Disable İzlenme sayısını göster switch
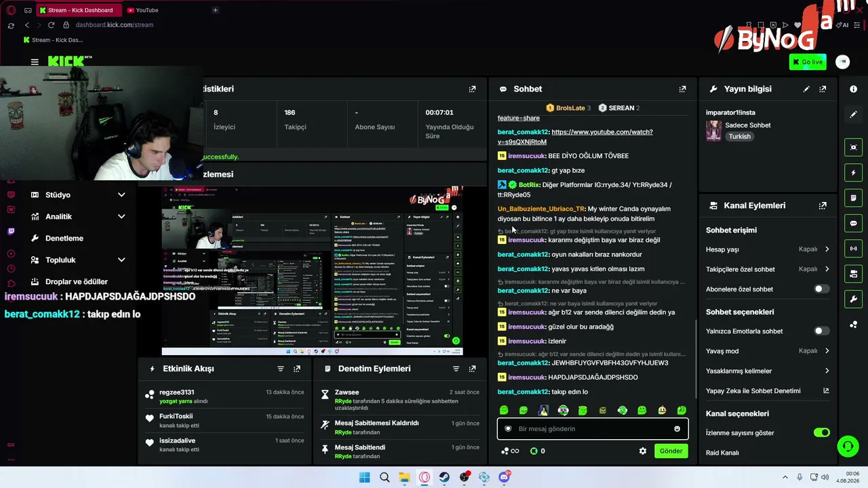Image resolution: width=868 pixels, height=488 pixels. coord(821,432)
